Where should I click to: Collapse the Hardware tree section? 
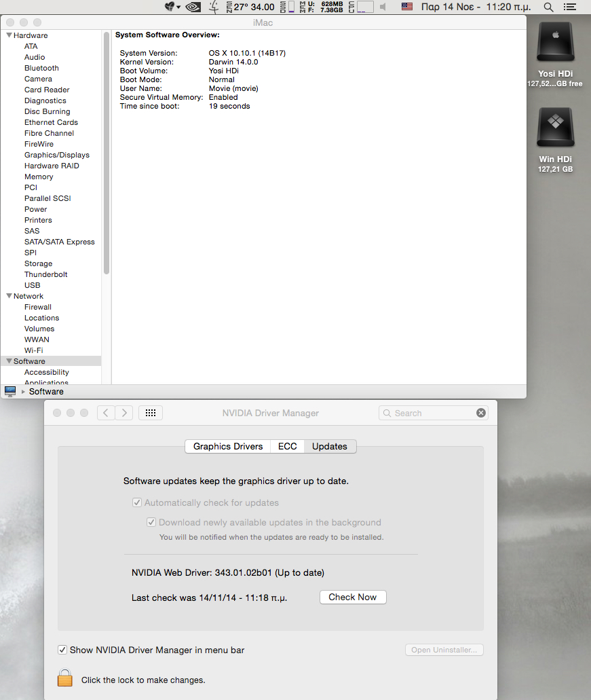point(9,35)
